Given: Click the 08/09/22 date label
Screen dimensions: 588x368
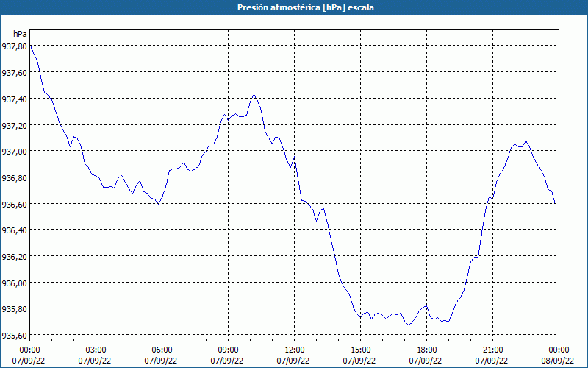Looking at the screenshot, I should [x=558, y=361].
